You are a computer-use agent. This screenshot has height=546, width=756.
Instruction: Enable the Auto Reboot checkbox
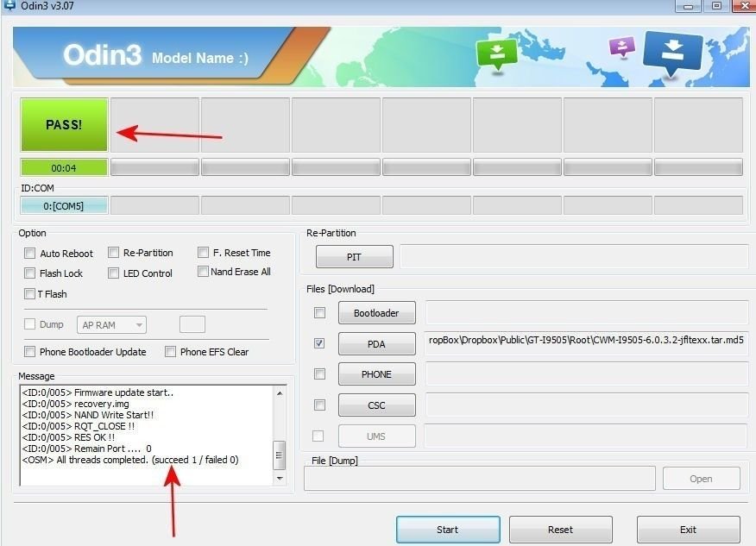30,254
